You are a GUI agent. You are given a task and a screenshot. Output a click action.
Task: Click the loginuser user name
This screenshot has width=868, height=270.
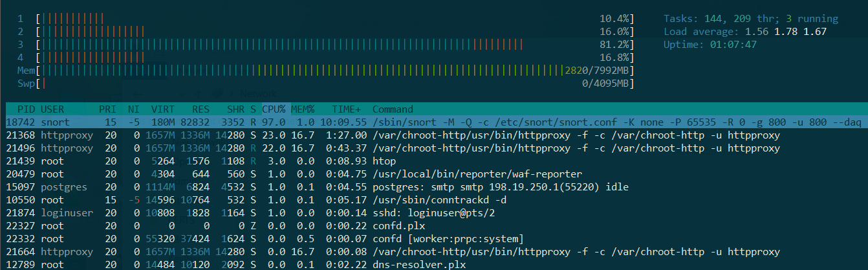click(x=67, y=212)
